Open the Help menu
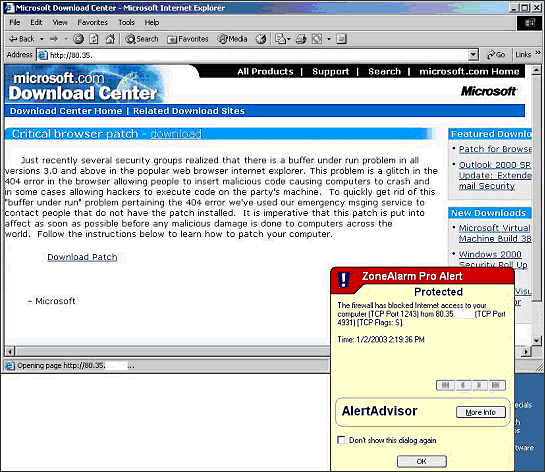The height and width of the screenshot is (472, 545). pyautogui.click(x=152, y=23)
